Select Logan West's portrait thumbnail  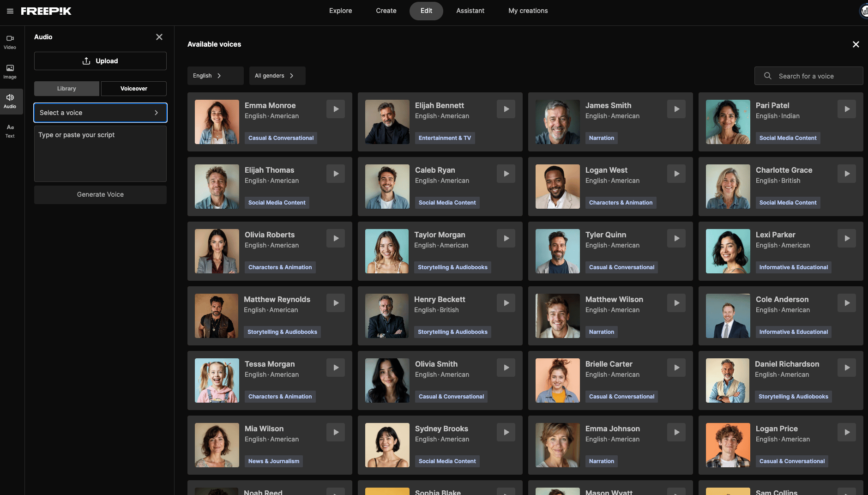click(x=558, y=187)
